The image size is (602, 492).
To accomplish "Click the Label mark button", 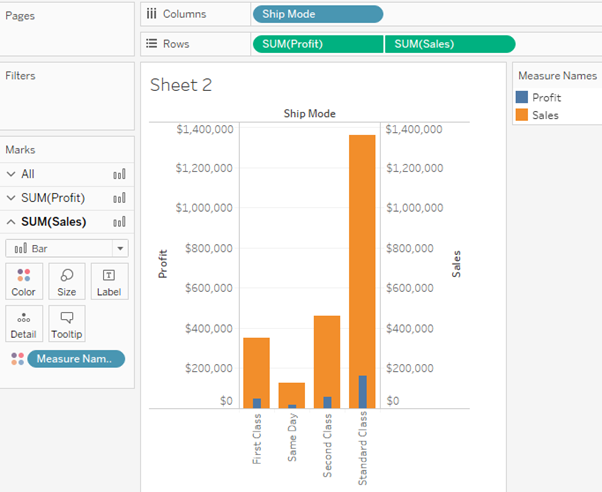I will [x=109, y=281].
